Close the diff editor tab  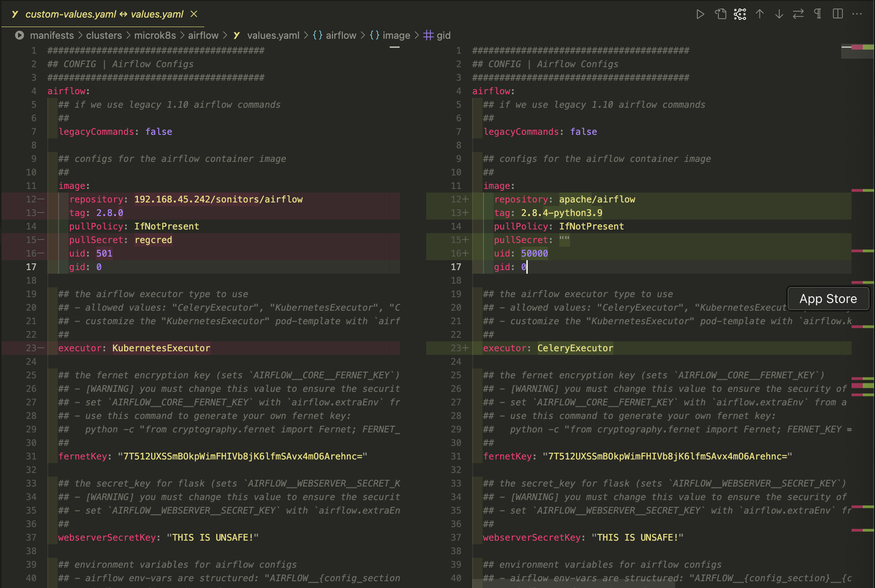tap(194, 14)
